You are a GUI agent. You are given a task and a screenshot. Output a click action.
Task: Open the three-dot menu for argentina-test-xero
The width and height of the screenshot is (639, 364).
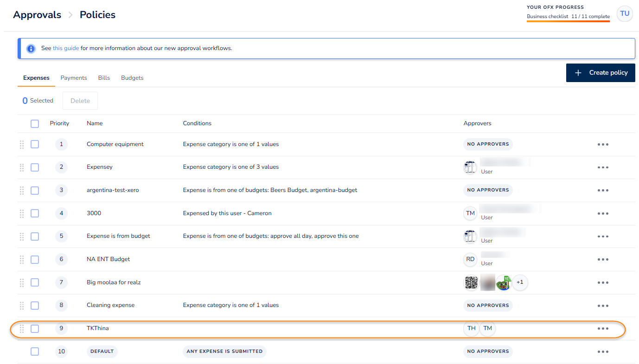[x=602, y=190]
